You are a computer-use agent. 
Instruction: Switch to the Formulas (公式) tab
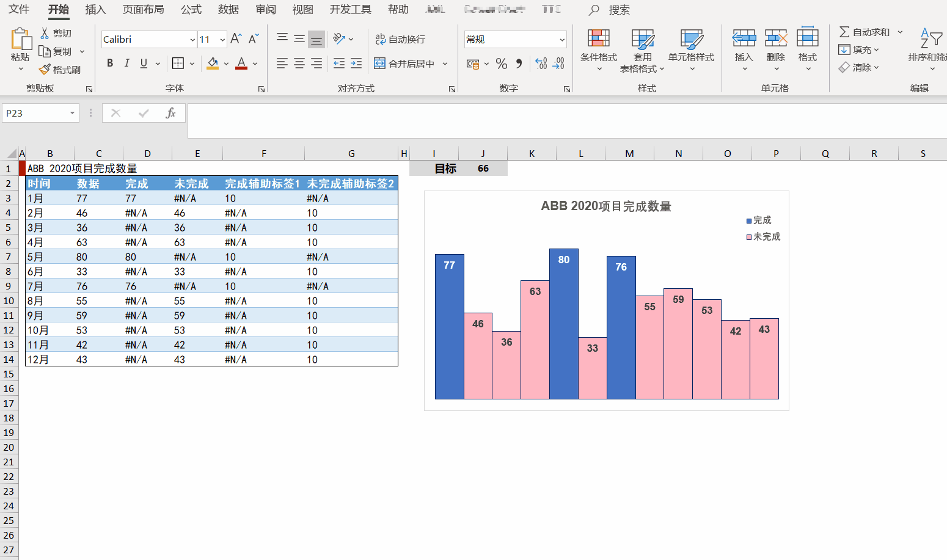[191, 9]
